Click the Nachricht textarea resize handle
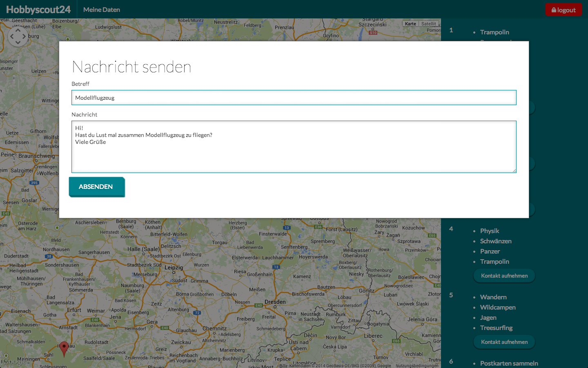This screenshot has width=588, height=368. 514,171
